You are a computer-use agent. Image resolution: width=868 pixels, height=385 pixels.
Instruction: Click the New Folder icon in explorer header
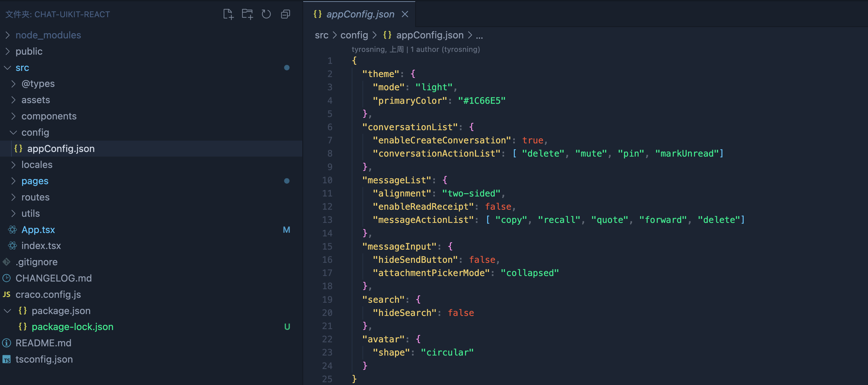(247, 14)
